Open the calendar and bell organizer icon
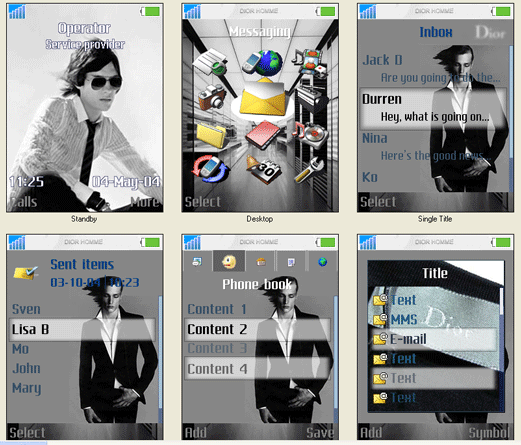Viewport: 521px width, 445px height. point(264,170)
